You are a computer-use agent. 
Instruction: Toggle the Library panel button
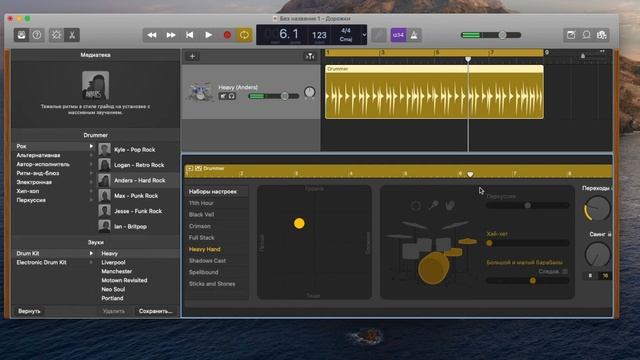click(x=22, y=35)
